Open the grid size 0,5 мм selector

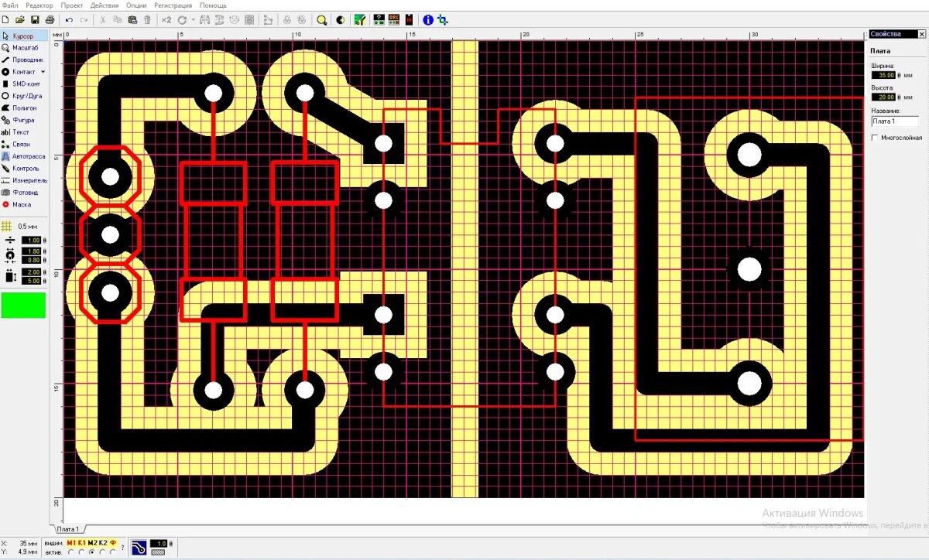[23, 226]
